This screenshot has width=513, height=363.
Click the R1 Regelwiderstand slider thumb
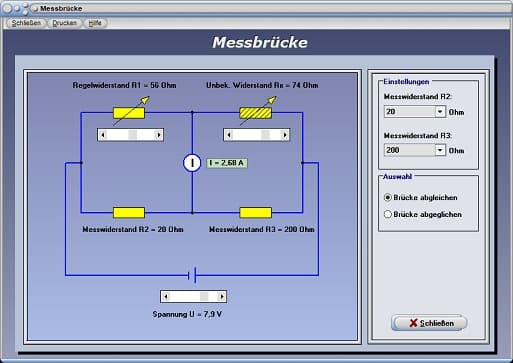click(132, 135)
